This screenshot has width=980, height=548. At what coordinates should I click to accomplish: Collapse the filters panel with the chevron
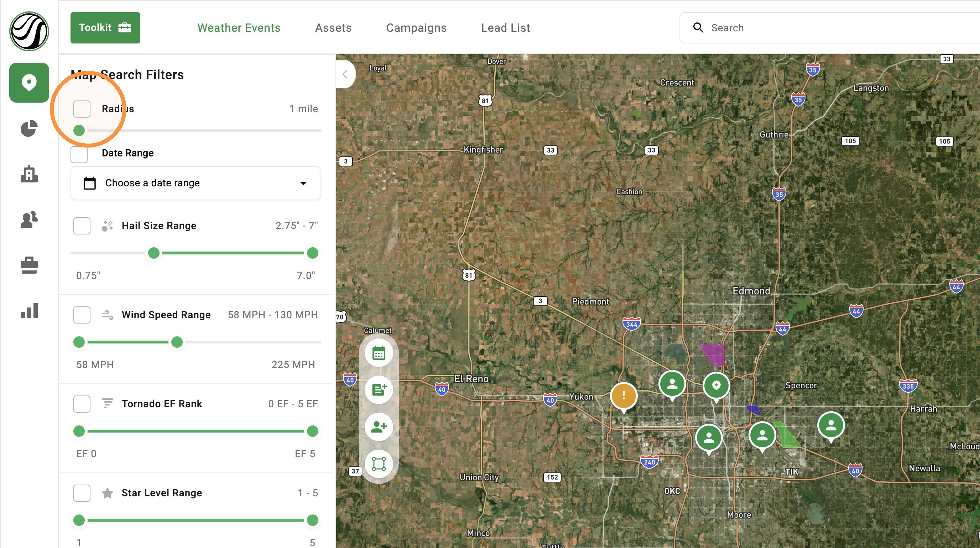pyautogui.click(x=345, y=74)
